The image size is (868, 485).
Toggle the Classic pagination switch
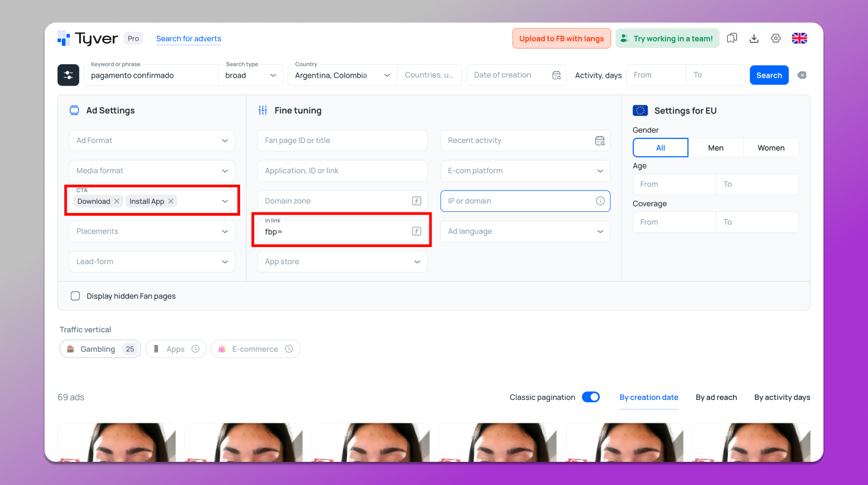point(590,397)
